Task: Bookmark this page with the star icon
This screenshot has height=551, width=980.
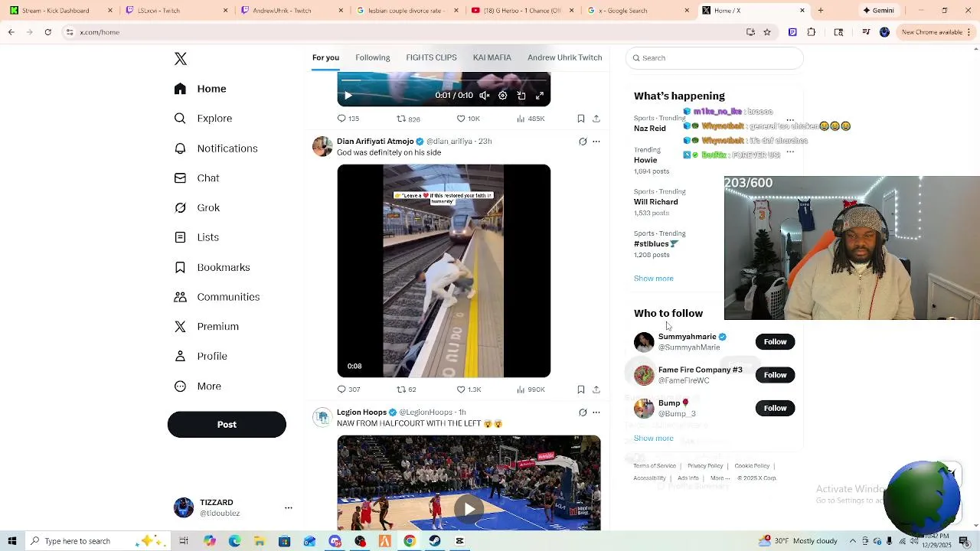Action: pos(767,32)
